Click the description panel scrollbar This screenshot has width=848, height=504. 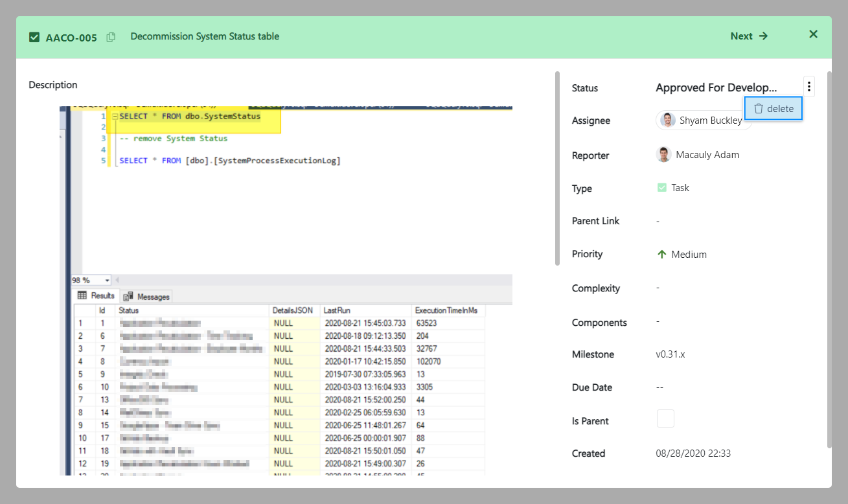coord(557,168)
